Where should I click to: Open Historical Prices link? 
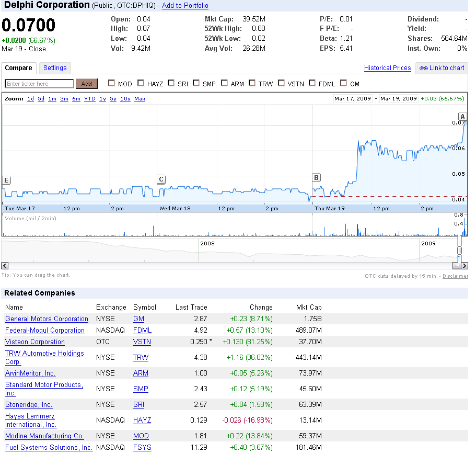pos(387,68)
